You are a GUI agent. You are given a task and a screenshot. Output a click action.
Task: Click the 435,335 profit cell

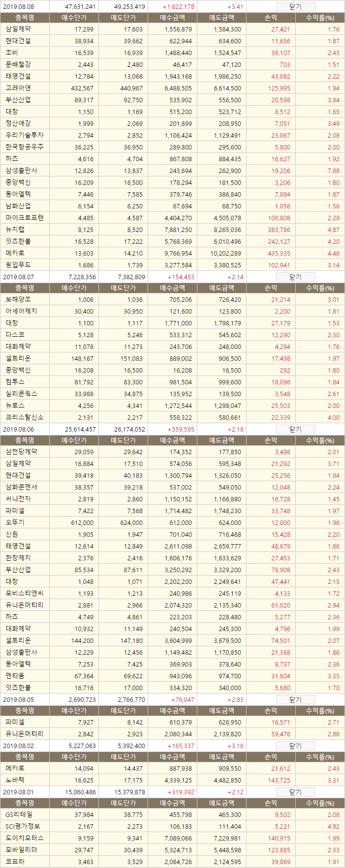tap(279, 254)
